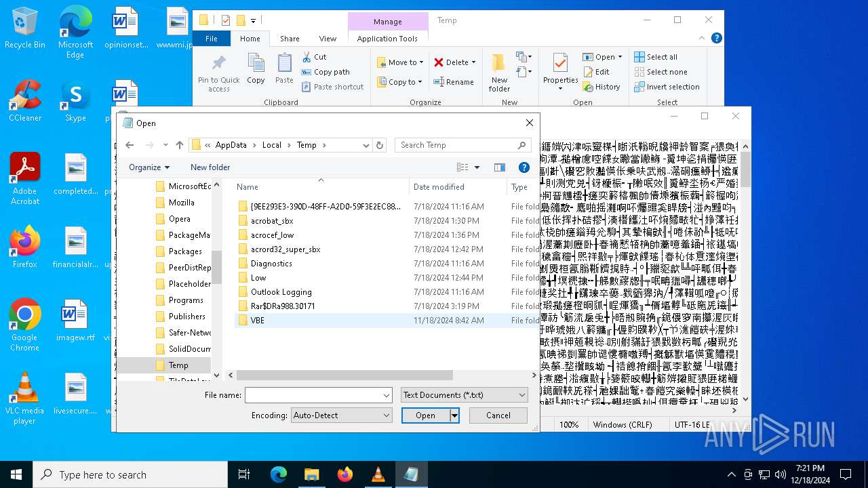Open the Encoding Auto-Detect dropdown
This screenshot has width=868, height=488.
tap(341, 415)
